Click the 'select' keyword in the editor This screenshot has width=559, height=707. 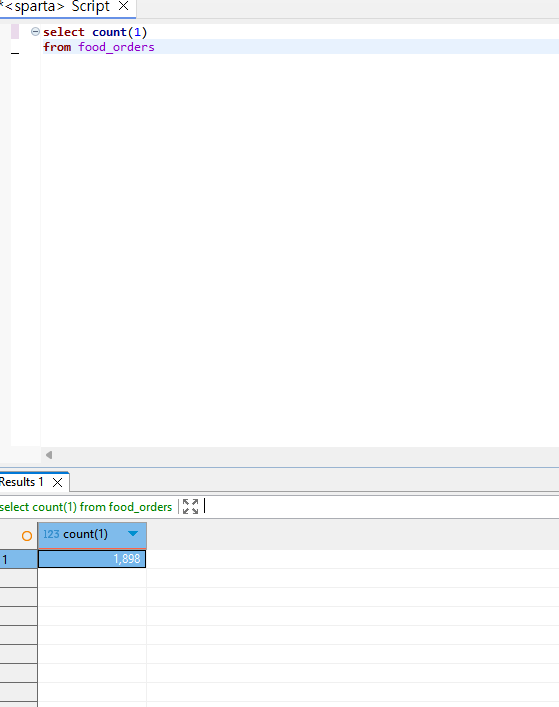(64, 32)
